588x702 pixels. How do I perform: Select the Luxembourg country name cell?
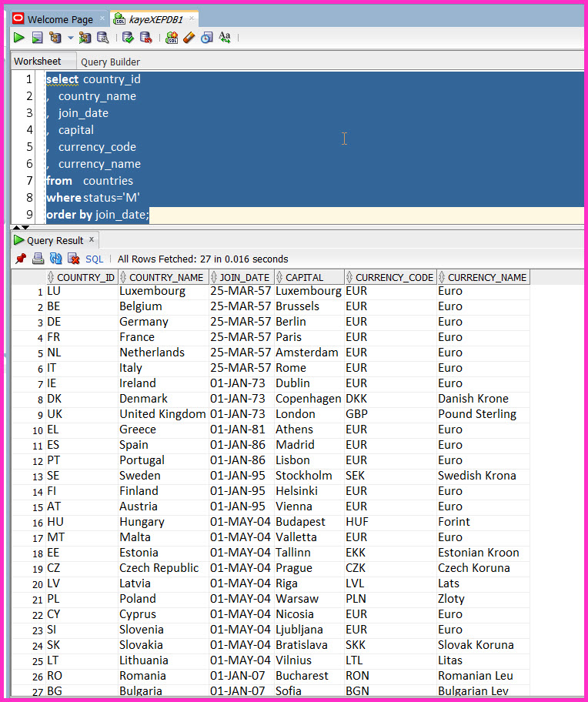click(x=163, y=291)
